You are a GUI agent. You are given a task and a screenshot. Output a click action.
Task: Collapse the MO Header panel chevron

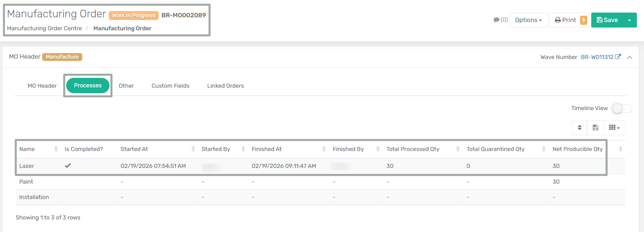coord(629,57)
